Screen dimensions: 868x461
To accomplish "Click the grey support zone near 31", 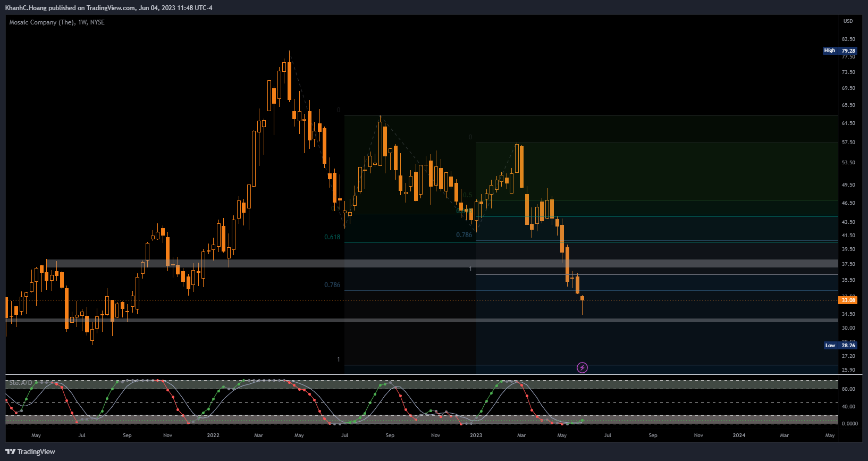I will pyautogui.click(x=422, y=320).
